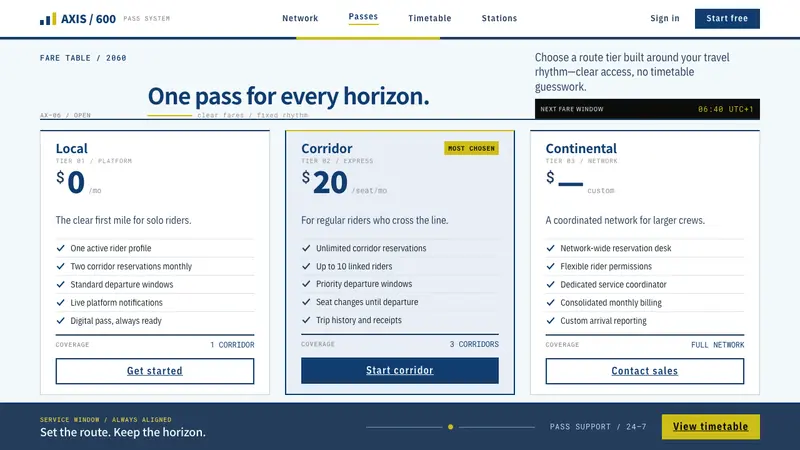Click the MOST CHOSEN badge
Image resolution: width=800 pixels, height=450 pixels.
(471, 148)
